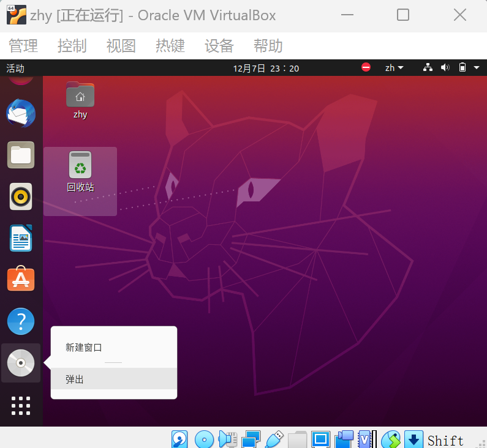487x448 pixels.
Task: Click the keyboard capture arrow indicator
Action: [413, 439]
